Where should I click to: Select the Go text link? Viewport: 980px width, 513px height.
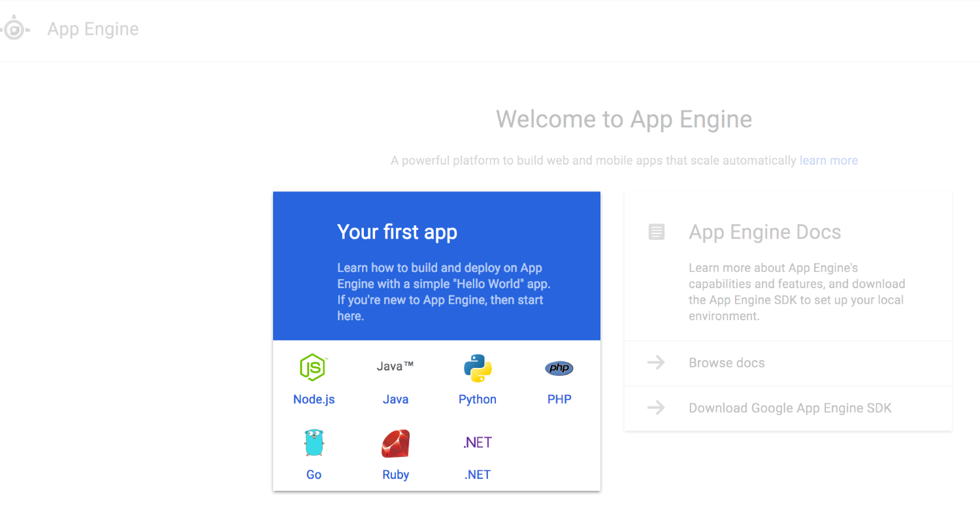(x=314, y=474)
